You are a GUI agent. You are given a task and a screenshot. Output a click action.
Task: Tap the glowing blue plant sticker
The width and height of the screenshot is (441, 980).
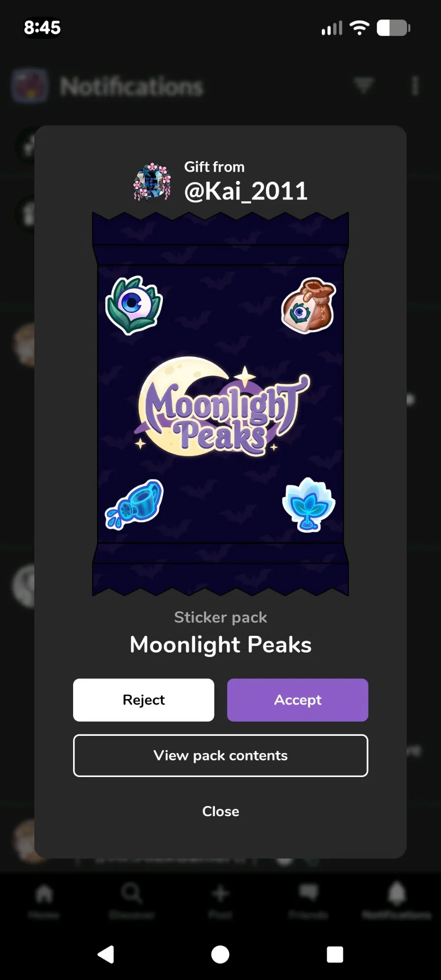click(309, 504)
